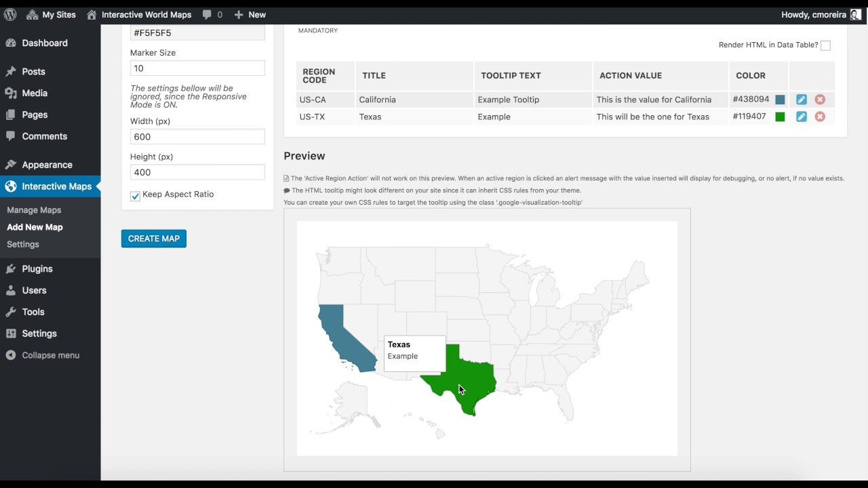Enable Render HTML in Data Table
Screen dimensions: 868x488
point(825,45)
